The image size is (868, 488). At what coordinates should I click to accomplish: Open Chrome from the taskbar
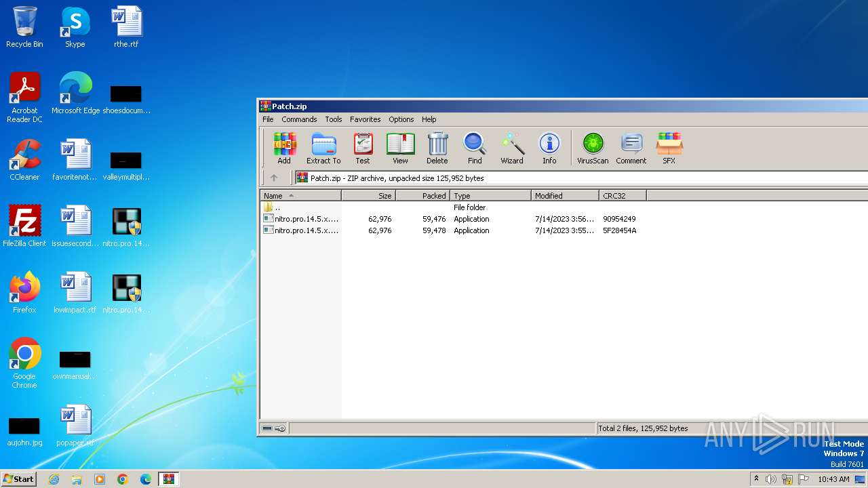123,479
